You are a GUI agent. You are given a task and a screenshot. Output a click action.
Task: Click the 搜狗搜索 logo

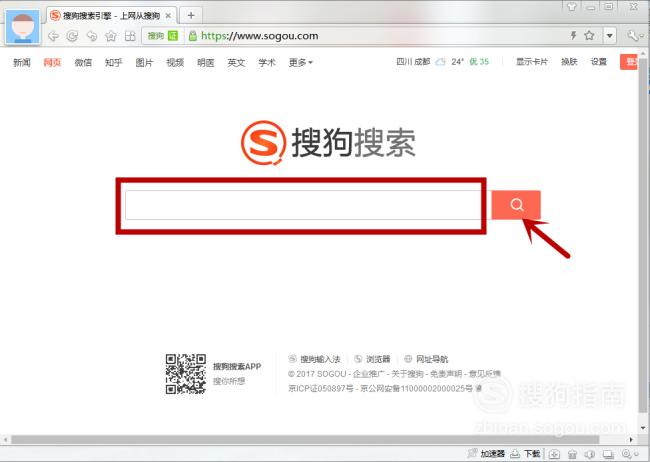(328, 143)
